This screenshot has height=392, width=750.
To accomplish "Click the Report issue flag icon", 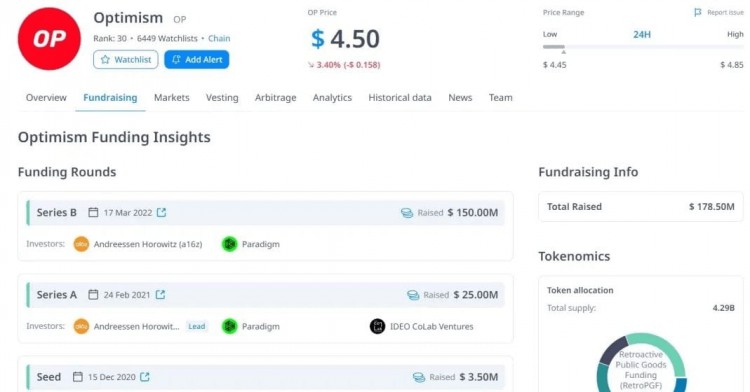I will pos(697,12).
